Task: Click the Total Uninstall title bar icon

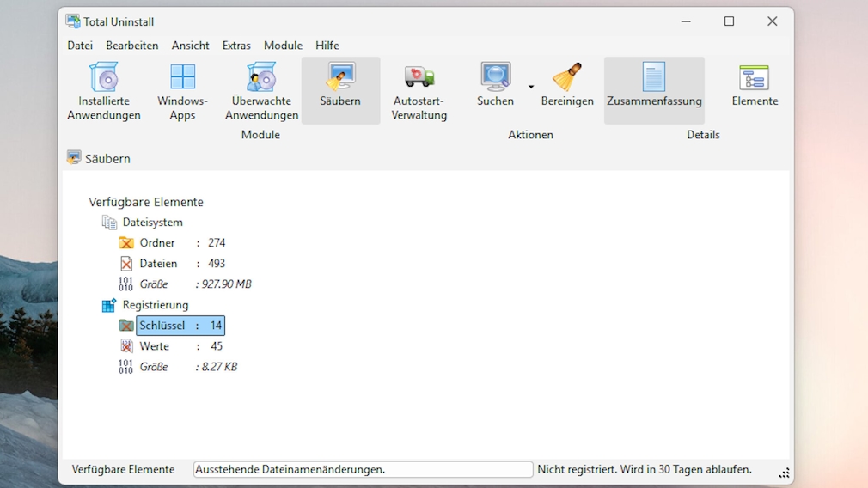Action: tap(72, 21)
